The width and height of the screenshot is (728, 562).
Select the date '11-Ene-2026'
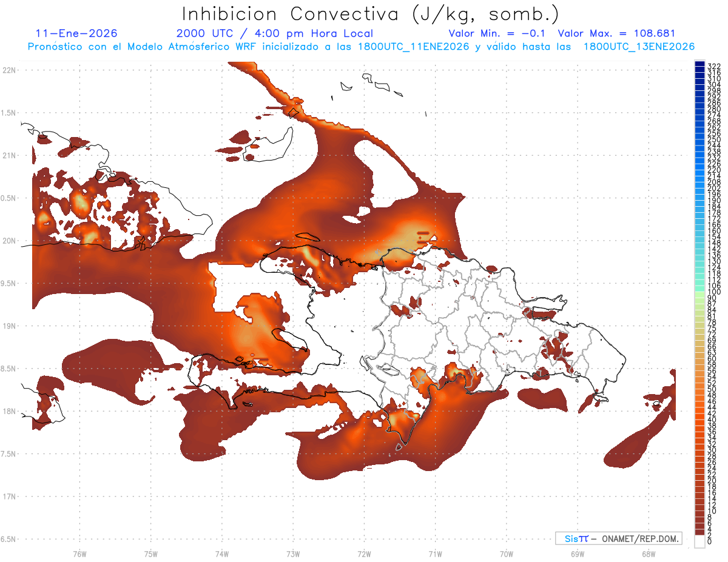click(x=76, y=33)
